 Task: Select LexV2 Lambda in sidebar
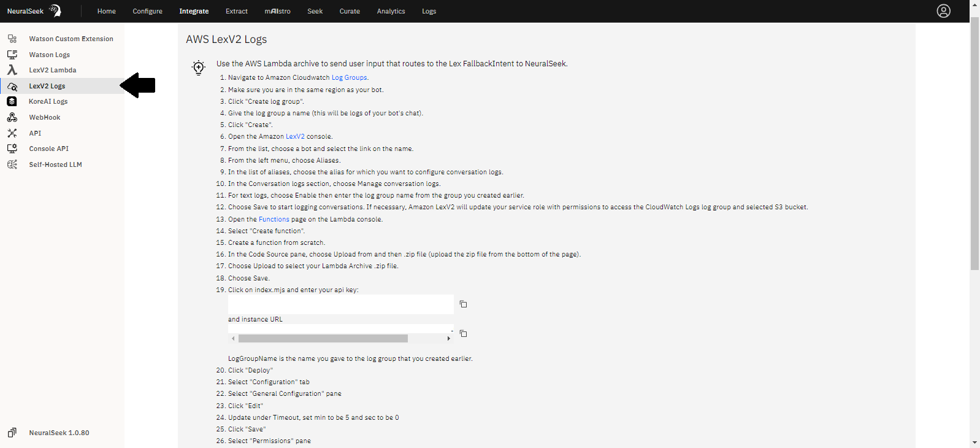[x=53, y=70]
